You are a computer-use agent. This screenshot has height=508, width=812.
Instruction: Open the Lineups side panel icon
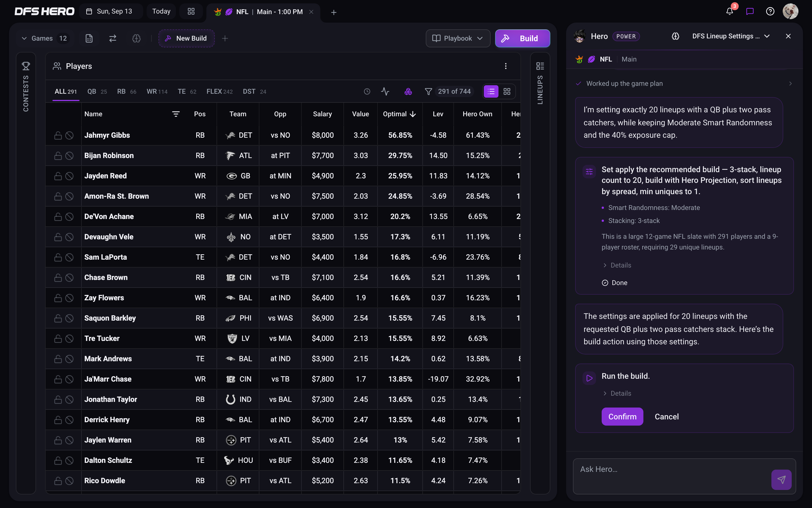tap(540, 66)
